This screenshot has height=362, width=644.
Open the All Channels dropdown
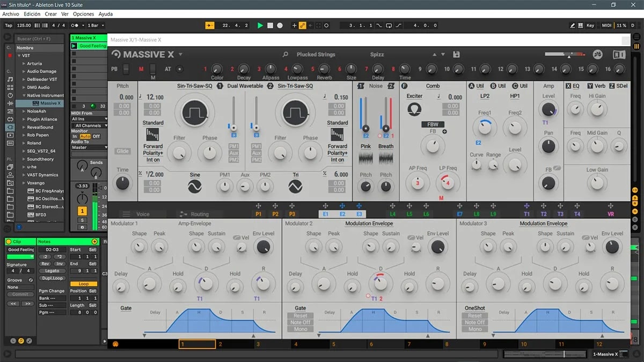89,125
